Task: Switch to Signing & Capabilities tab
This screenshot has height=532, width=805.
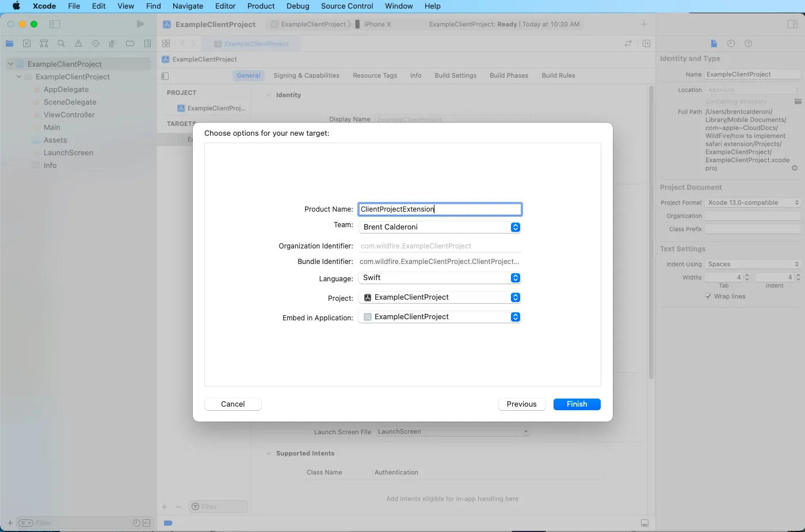Action: click(x=307, y=75)
